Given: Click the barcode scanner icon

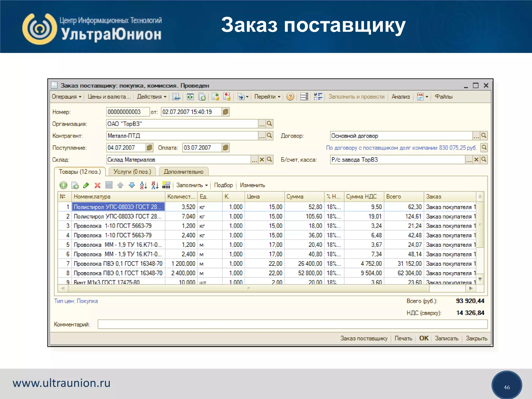Looking at the screenshot, I should pyautogui.click(x=166, y=185).
